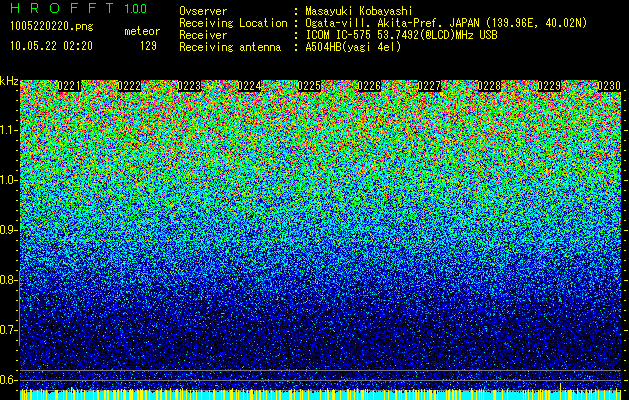Click the 0.6 kHz axis label
This screenshot has width=629, height=400.
[x=8, y=380]
